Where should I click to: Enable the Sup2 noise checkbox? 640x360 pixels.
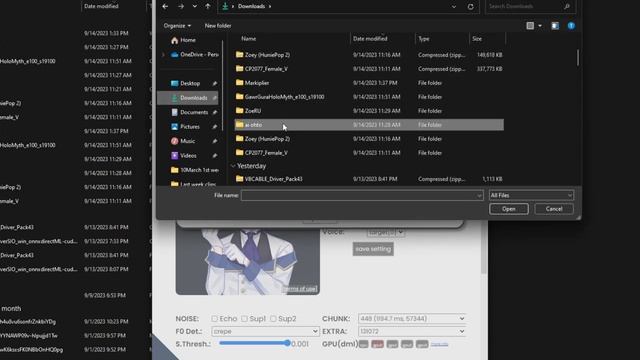(273, 319)
